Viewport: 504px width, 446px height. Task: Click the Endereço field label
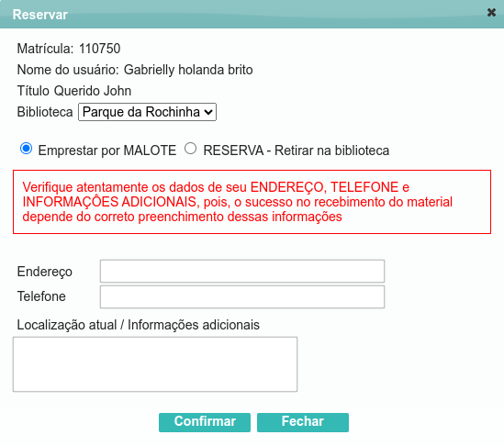coord(44,272)
